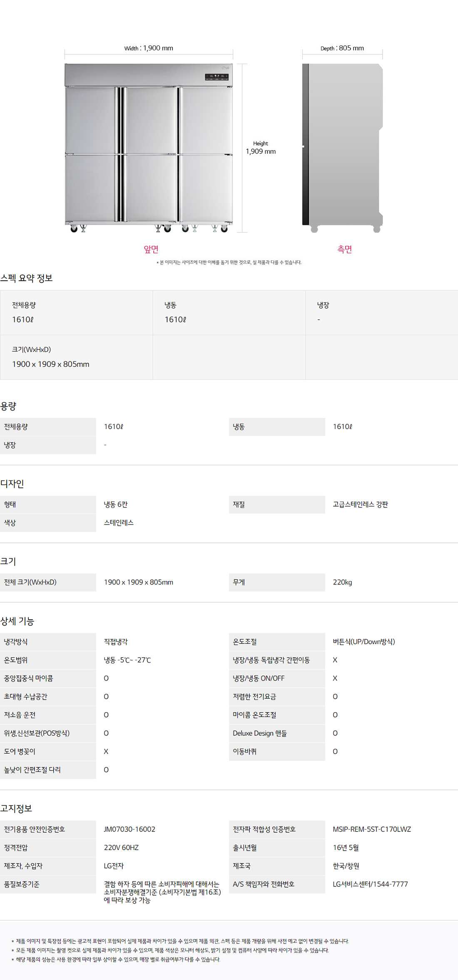The width and height of the screenshot is (458, 980).
Task: Click the Width 1,900 mm dimension label
Action: point(149,48)
